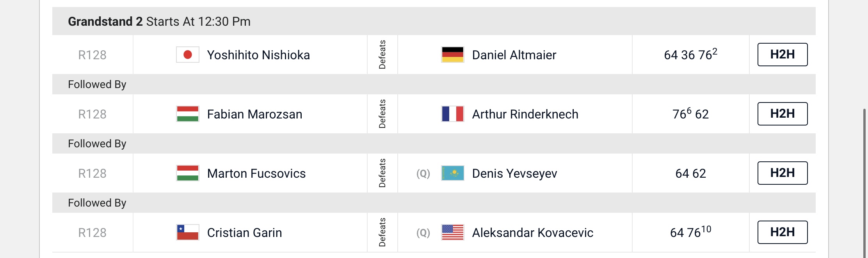Open H2H for Nishioka vs Altmaier
The height and width of the screenshot is (258, 868).
point(783,55)
